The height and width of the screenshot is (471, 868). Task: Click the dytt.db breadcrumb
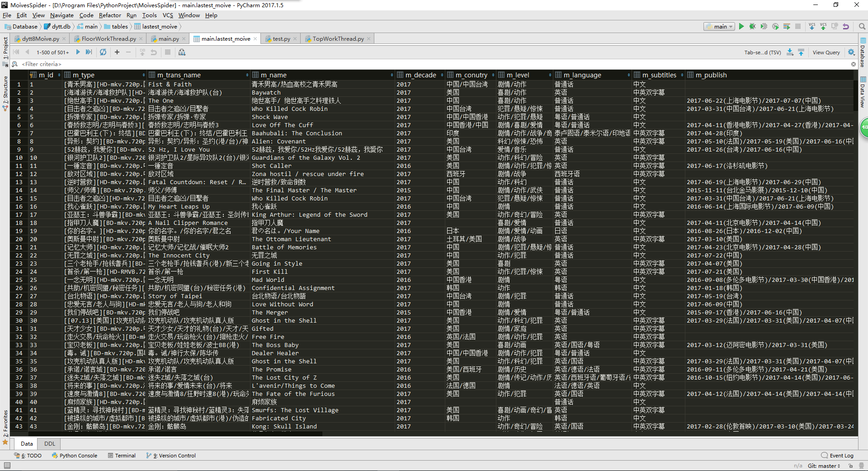coord(57,27)
